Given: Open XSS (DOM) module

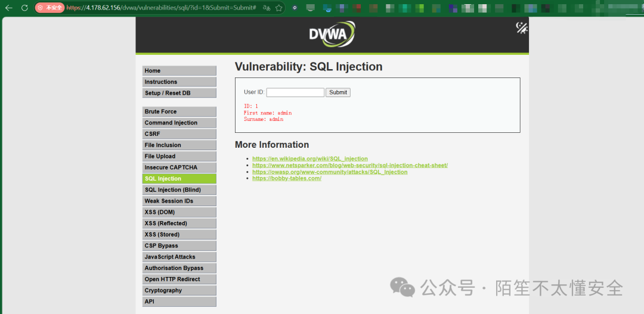Looking at the screenshot, I should click(179, 212).
